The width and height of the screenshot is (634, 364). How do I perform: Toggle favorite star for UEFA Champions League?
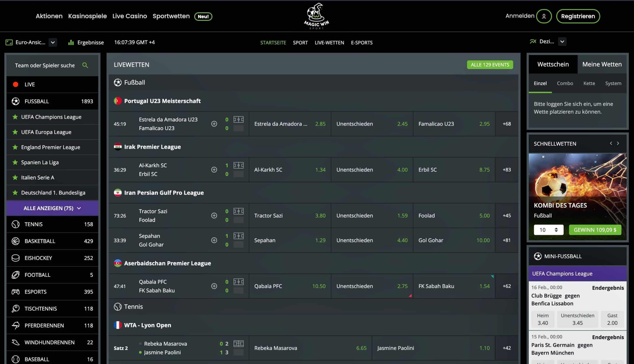pyautogui.click(x=15, y=117)
